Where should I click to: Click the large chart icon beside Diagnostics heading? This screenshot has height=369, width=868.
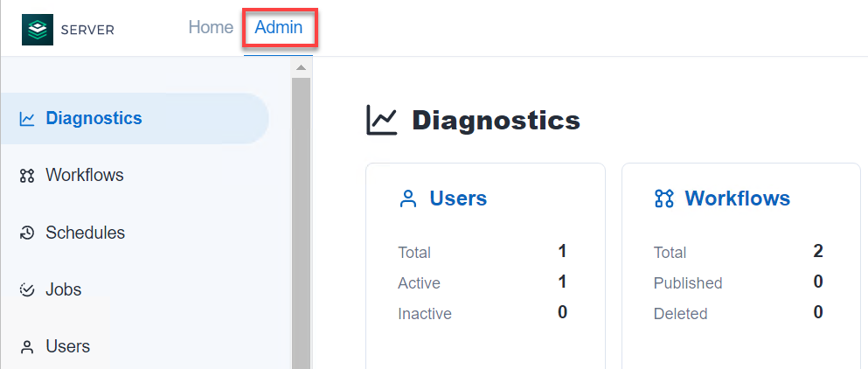(382, 120)
